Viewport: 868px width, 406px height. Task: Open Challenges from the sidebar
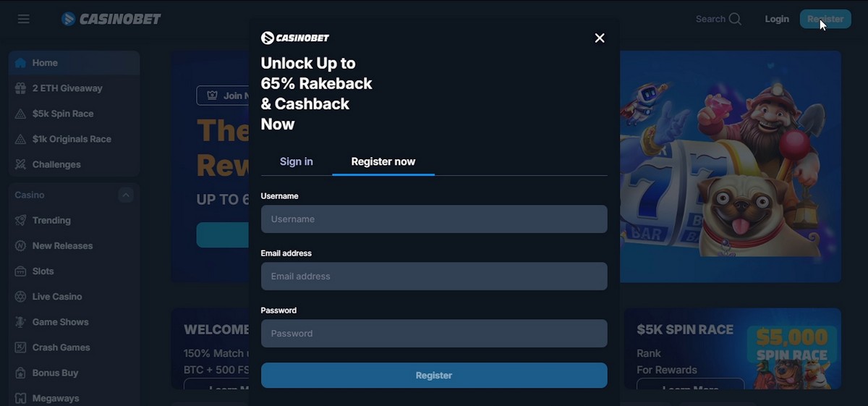coord(74,164)
